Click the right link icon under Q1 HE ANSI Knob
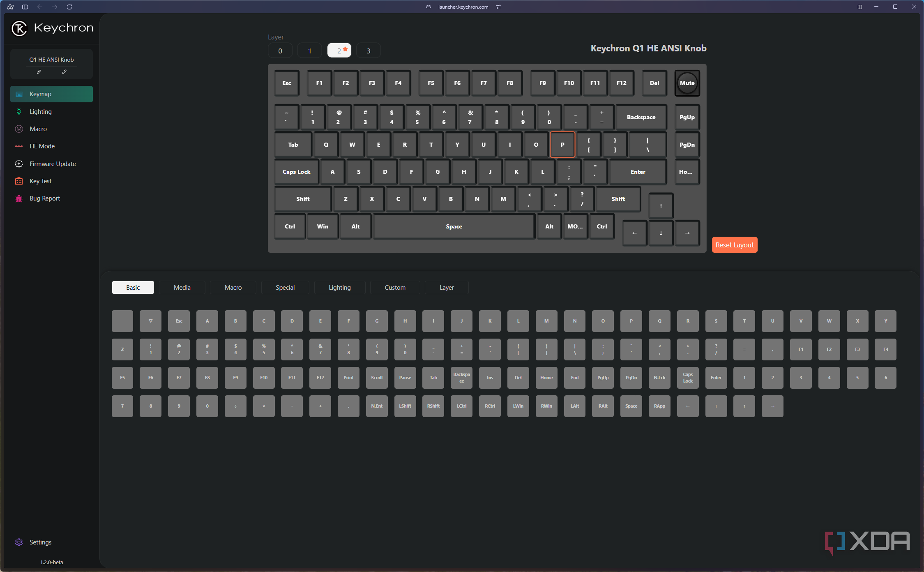Viewport: 924px width, 572px height. coord(64,71)
